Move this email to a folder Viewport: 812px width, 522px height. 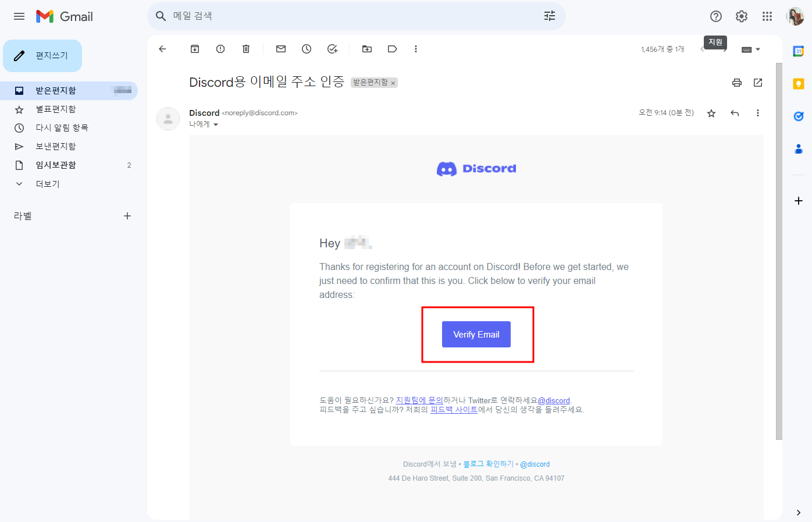click(x=367, y=49)
